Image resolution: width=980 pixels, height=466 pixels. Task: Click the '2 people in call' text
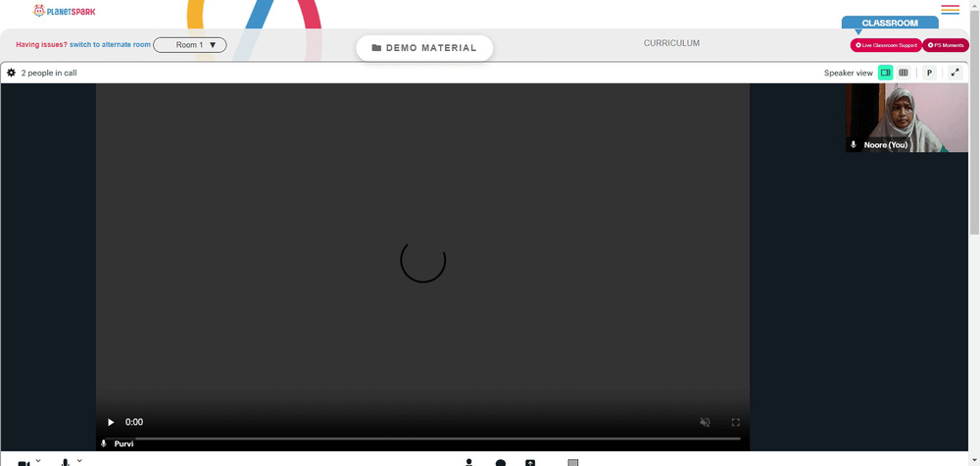click(49, 73)
